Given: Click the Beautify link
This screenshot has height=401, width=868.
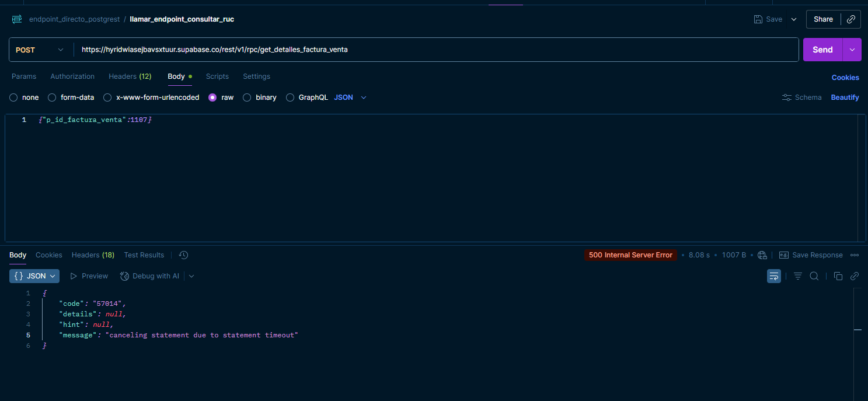Looking at the screenshot, I should point(845,97).
